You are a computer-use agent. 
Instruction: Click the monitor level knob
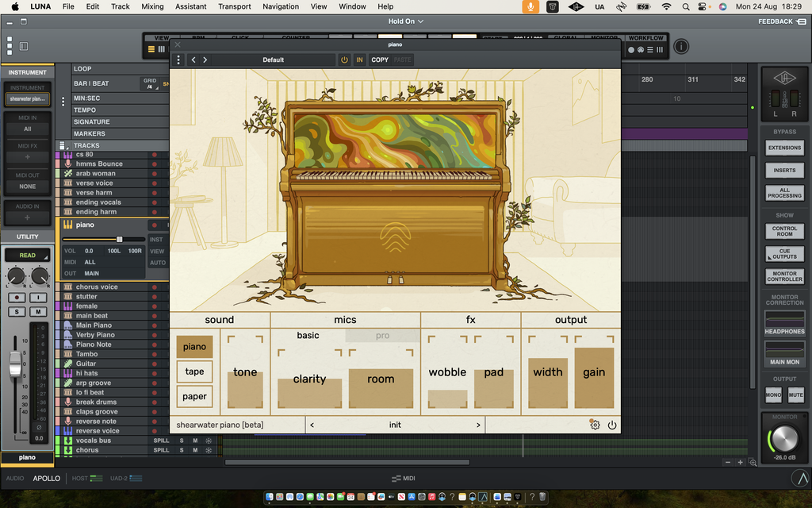click(784, 438)
